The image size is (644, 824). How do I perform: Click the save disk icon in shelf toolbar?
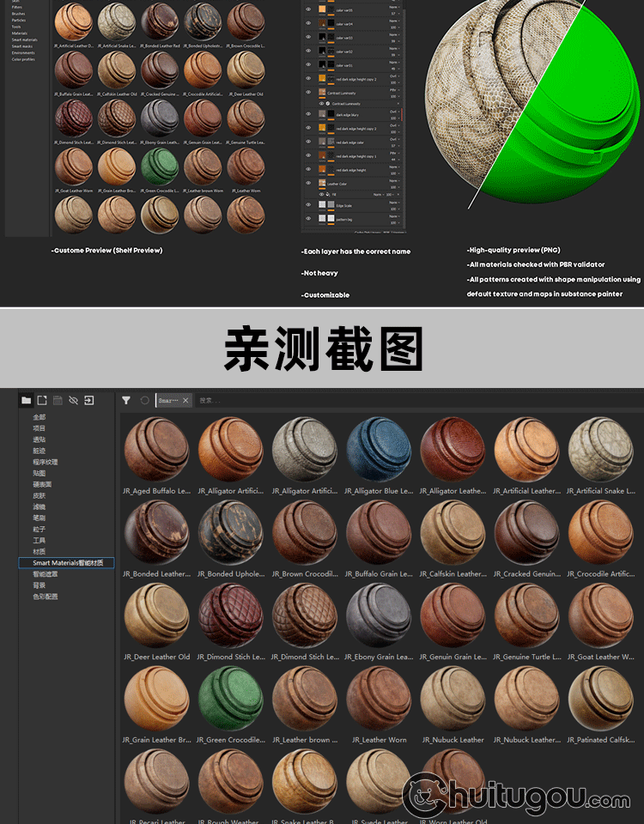tap(58, 400)
